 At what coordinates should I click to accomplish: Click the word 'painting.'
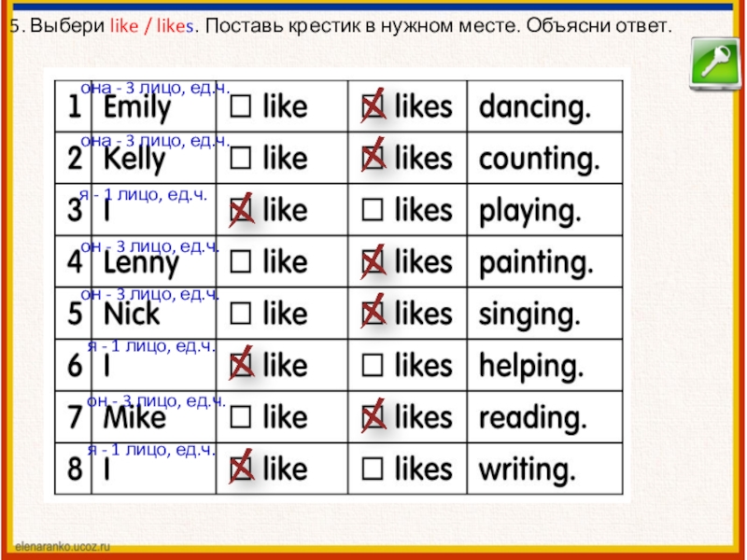pyautogui.click(x=536, y=263)
